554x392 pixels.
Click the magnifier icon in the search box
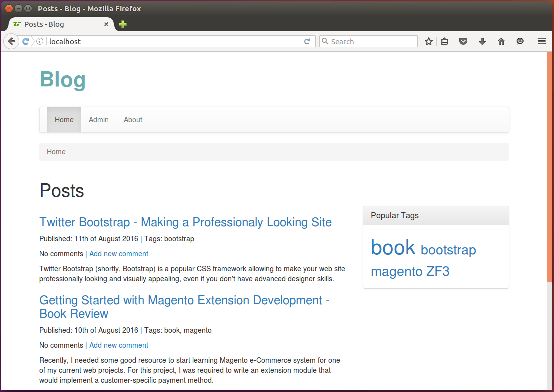click(325, 41)
